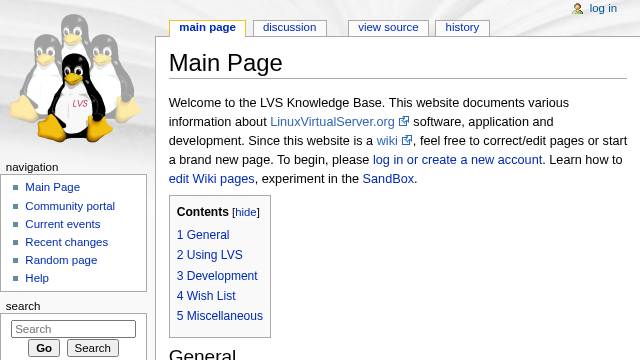This screenshot has height=360, width=640.
Task: Open Community portal in navigation
Action: [x=70, y=206]
